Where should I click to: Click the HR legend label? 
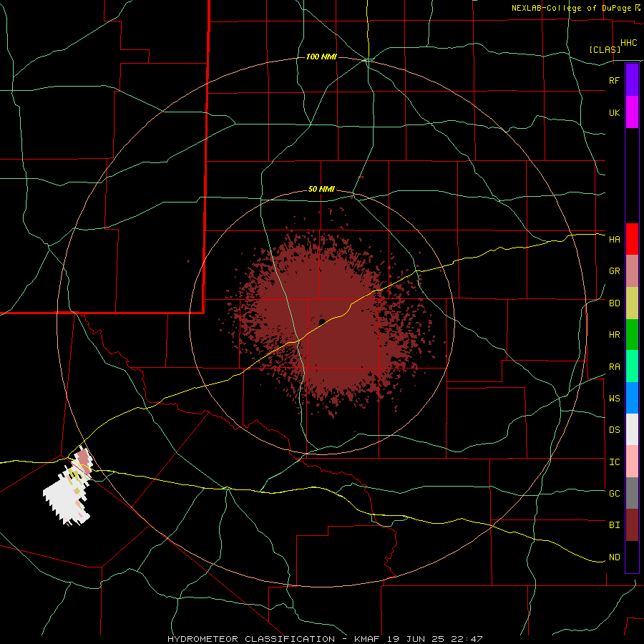point(614,335)
